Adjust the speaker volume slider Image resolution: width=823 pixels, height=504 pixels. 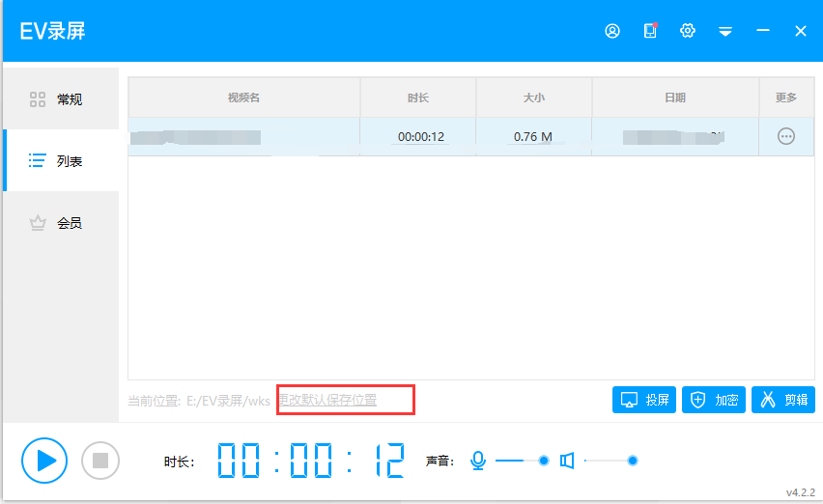pos(610,461)
